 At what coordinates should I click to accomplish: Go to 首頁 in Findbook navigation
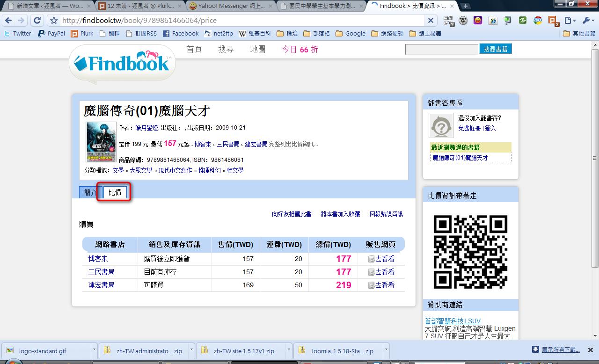tap(194, 49)
